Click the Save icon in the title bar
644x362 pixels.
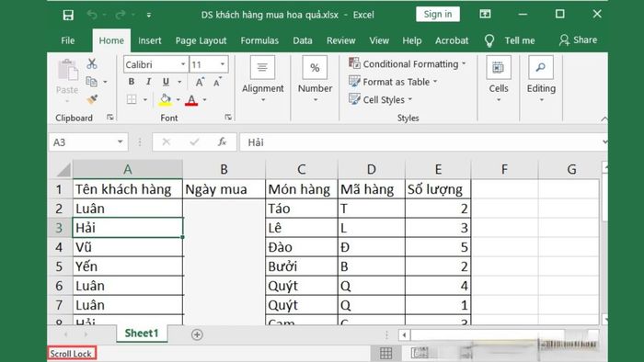[68, 16]
